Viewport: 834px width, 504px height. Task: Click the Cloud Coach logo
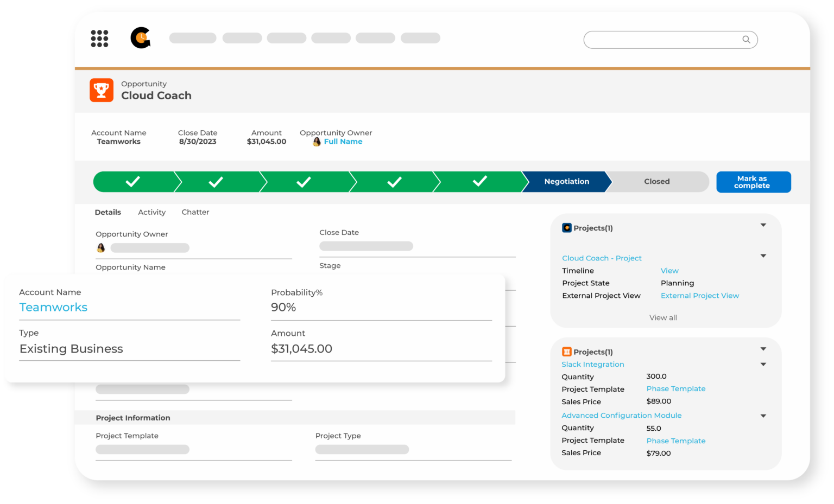[x=141, y=38]
